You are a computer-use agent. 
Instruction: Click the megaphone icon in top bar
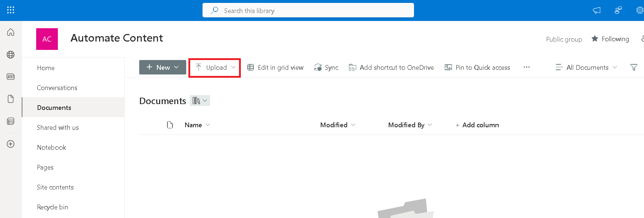coord(597,10)
